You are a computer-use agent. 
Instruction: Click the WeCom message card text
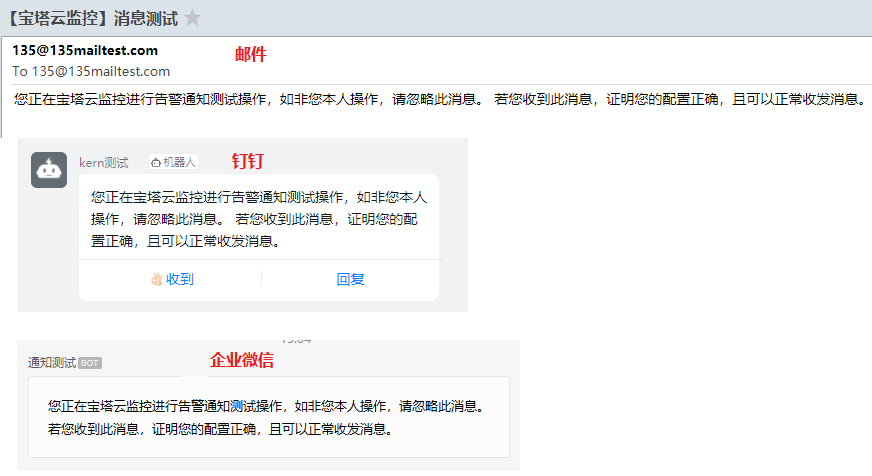[x=266, y=418]
